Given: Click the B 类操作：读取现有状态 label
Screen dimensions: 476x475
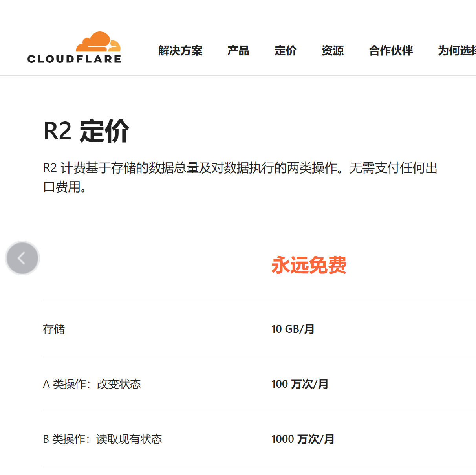Looking at the screenshot, I should (x=103, y=439).
